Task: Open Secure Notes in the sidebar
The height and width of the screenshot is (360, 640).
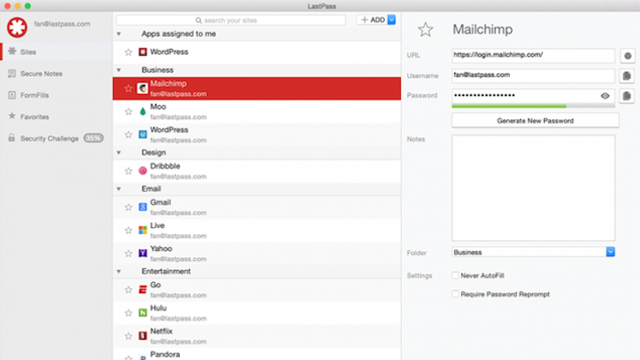Action: (x=41, y=73)
